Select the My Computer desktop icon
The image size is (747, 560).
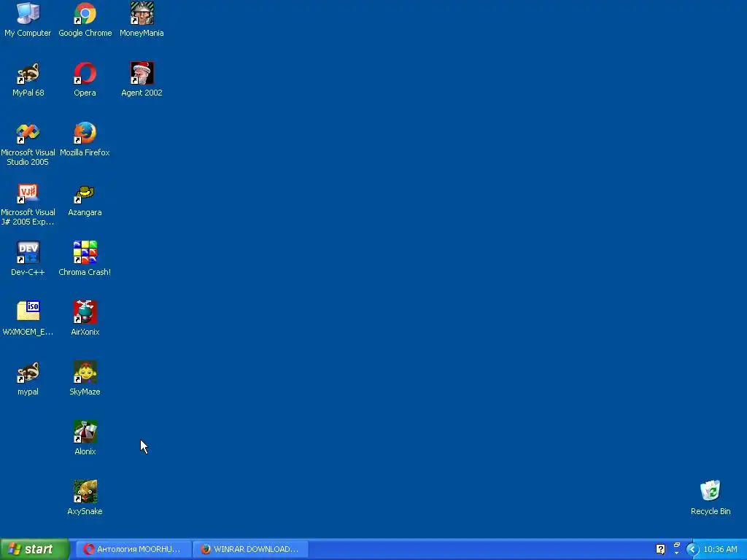point(28,20)
